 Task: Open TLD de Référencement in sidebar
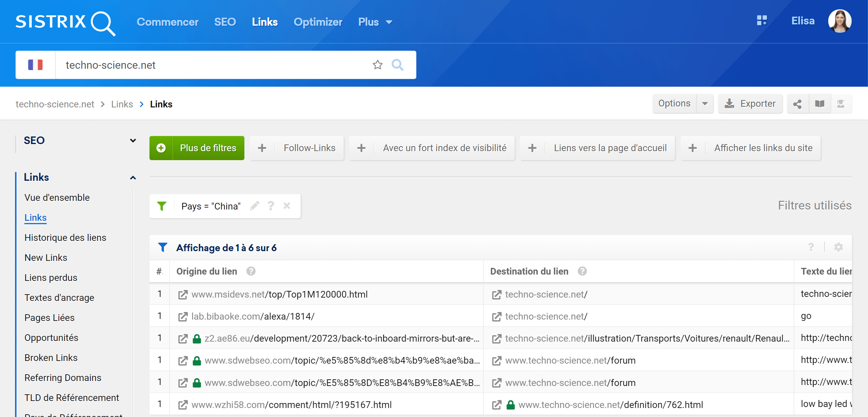click(72, 398)
